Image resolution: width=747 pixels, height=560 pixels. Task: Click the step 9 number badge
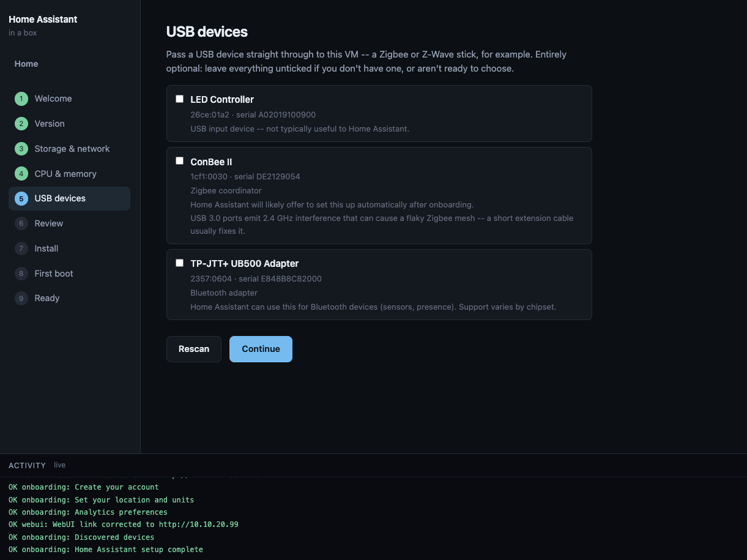(21, 298)
